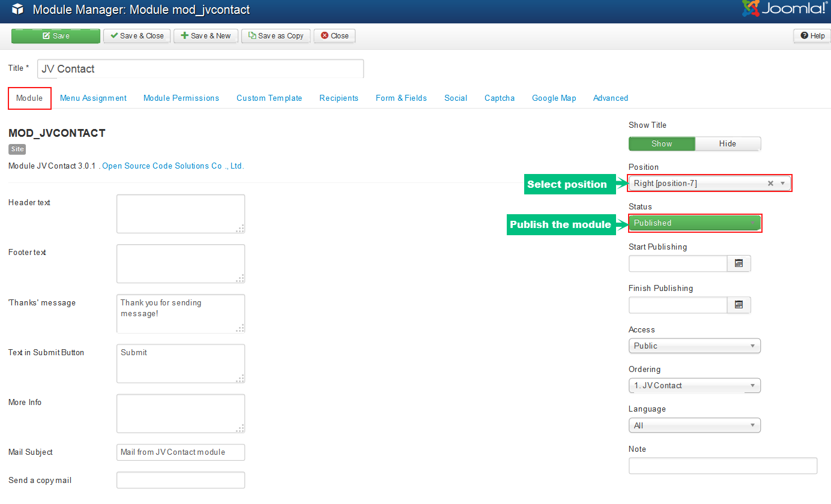Click the Note input field
This screenshot has width=831, height=504.
(723, 466)
